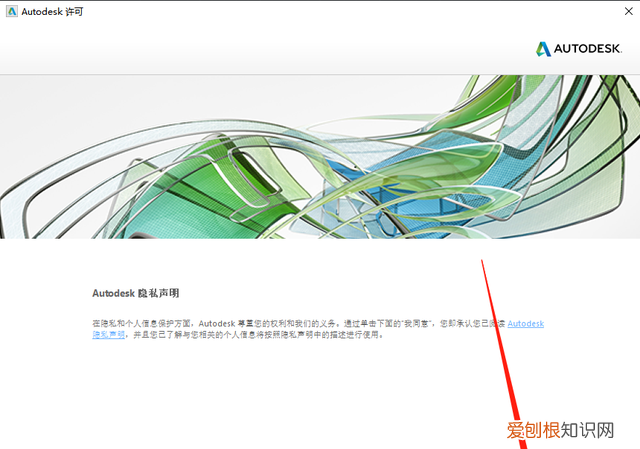Click the Autodesk logo in header
Viewport: 640px width, 449px height.
[579, 49]
